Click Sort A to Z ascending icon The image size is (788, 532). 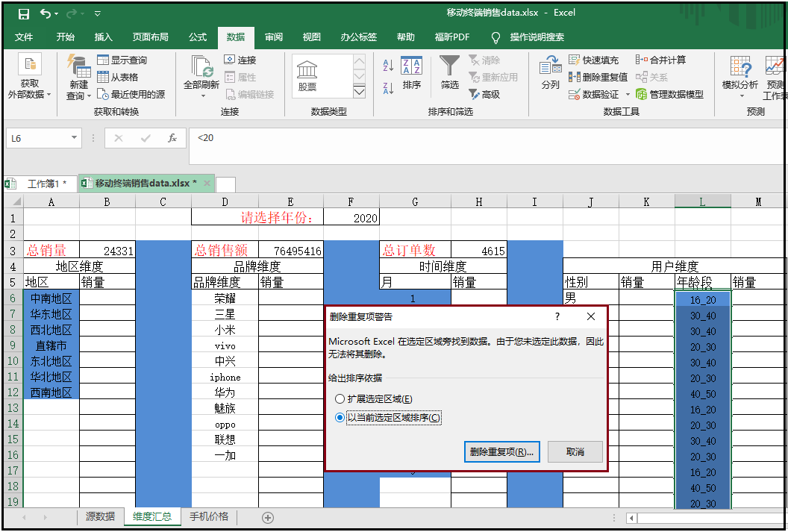[388, 66]
